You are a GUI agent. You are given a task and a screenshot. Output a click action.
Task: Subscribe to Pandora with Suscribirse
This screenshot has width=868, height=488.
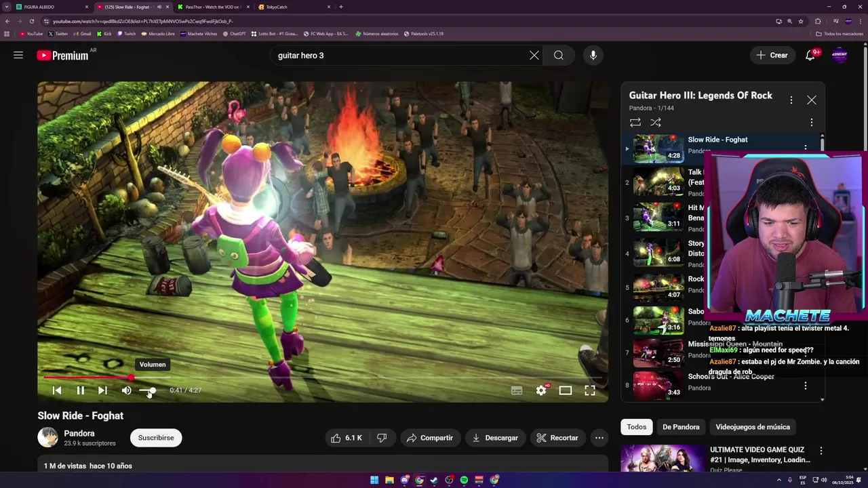coord(156,438)
